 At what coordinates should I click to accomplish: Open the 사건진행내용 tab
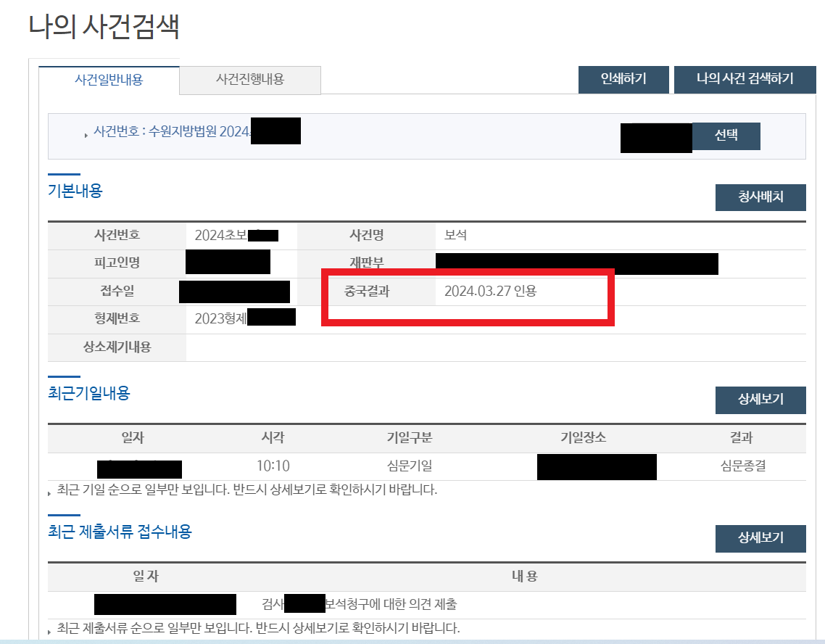coord(250,80)
